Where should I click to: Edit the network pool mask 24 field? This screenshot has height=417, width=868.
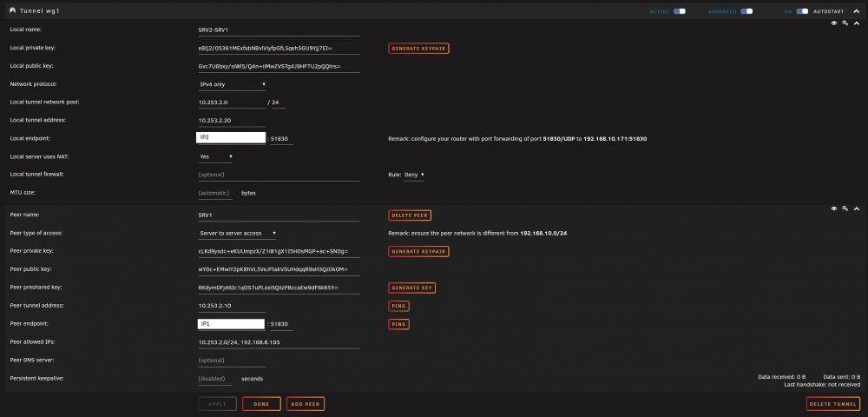[278, 103]
